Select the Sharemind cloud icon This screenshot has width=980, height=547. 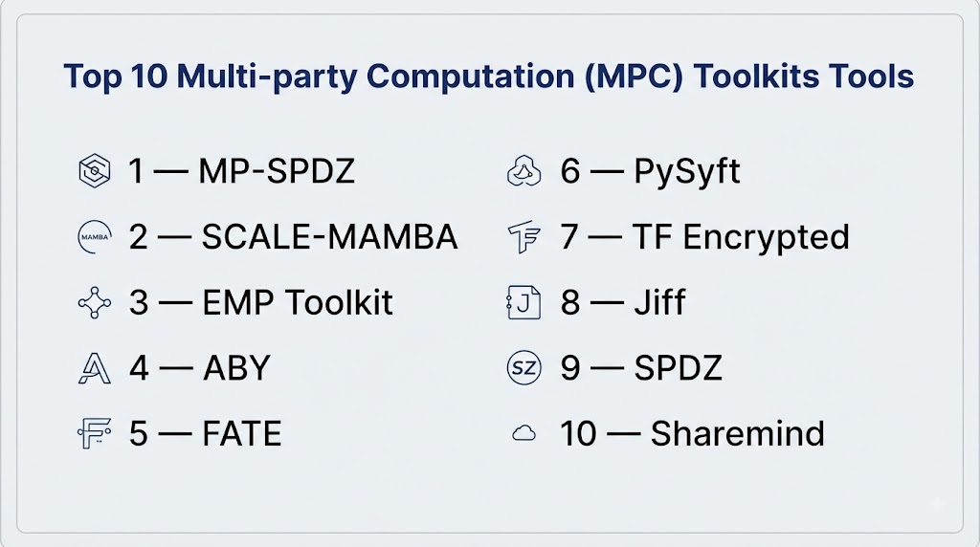click(x=523, y=433)
